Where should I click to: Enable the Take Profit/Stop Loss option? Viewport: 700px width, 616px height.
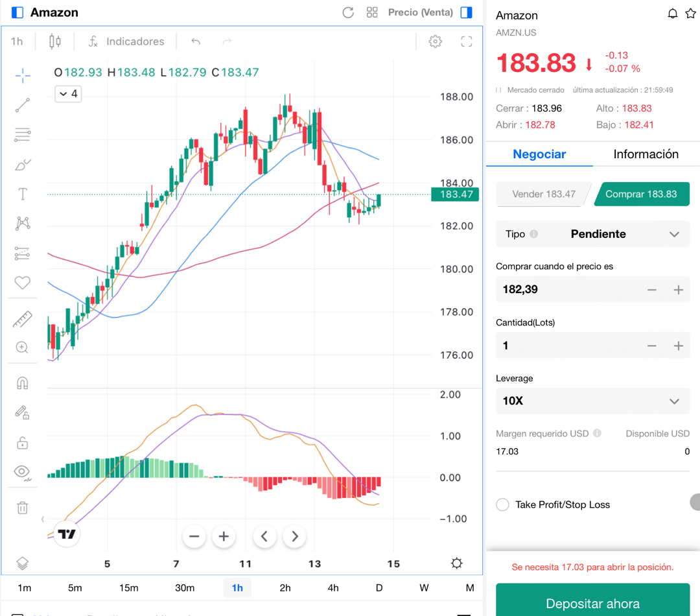point(502,504)
